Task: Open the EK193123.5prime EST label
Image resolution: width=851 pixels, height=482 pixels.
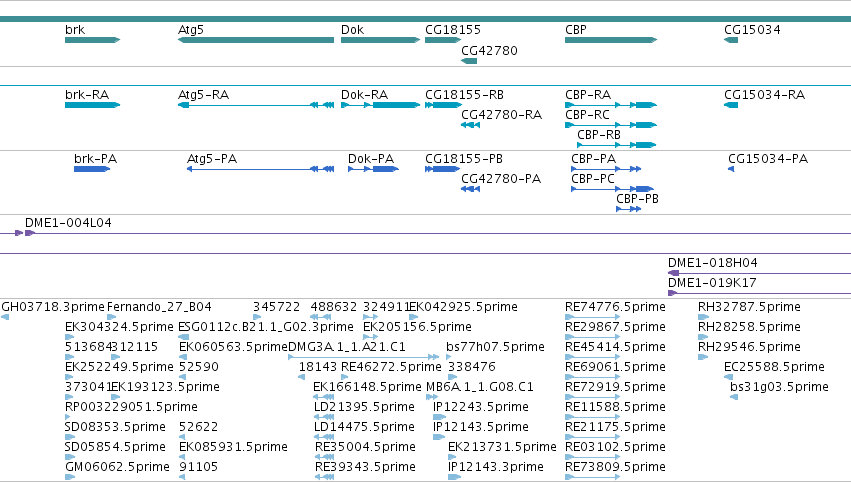Action: (x=165, y=387)
